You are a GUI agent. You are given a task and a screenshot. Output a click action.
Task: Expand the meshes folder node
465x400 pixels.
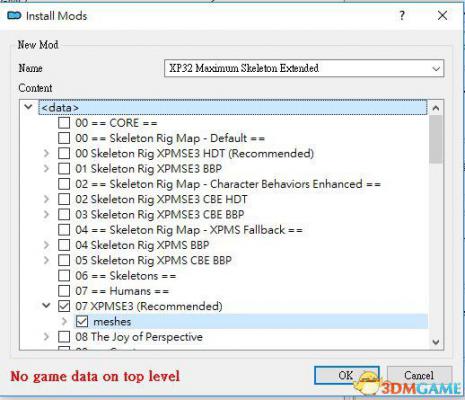click(x=64, y=321)
